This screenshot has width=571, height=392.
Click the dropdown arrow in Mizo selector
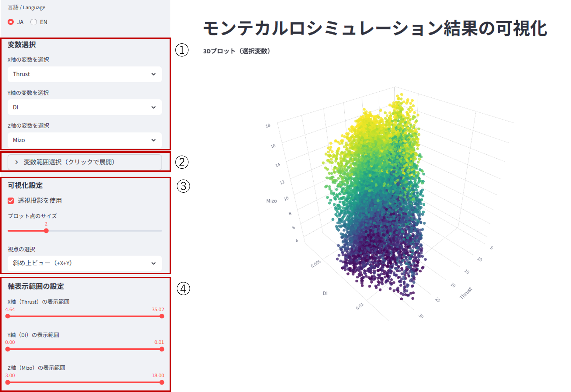tap(153, 140)
